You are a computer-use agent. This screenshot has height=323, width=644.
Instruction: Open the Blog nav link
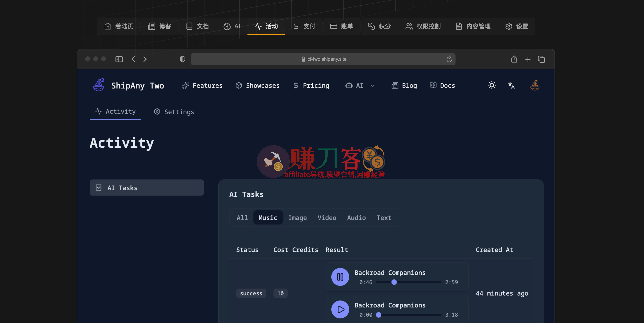pos(404,86)
